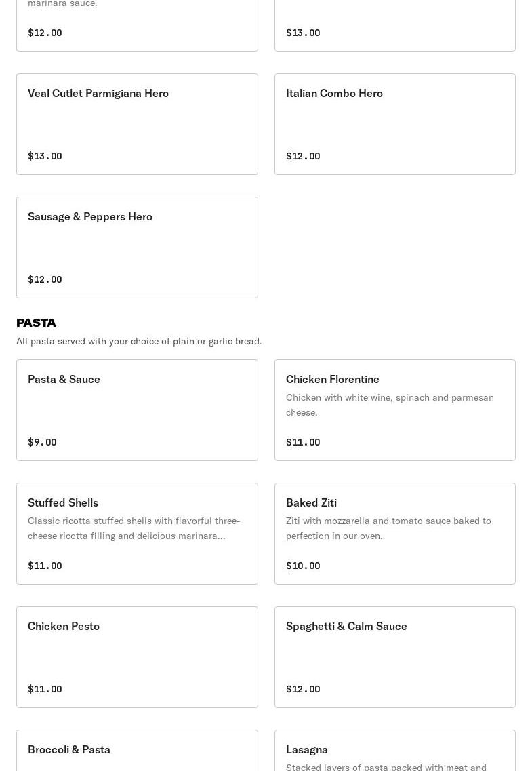Click the truncated Stuffed Shells description
This screenshot has width=532, height=771.
click(134, 528)
